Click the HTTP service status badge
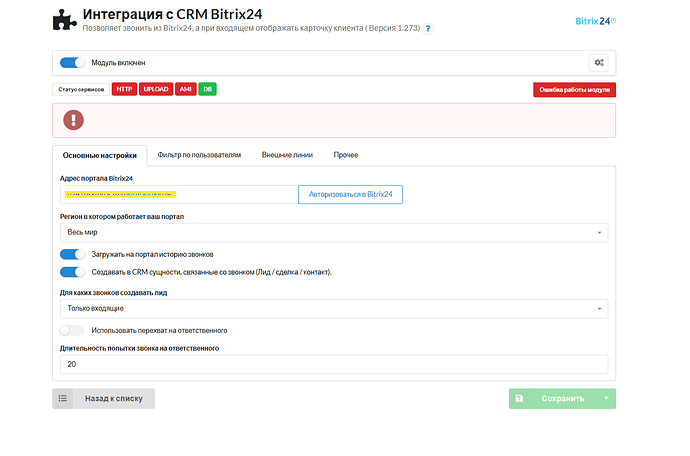 (x=124, y=89)
